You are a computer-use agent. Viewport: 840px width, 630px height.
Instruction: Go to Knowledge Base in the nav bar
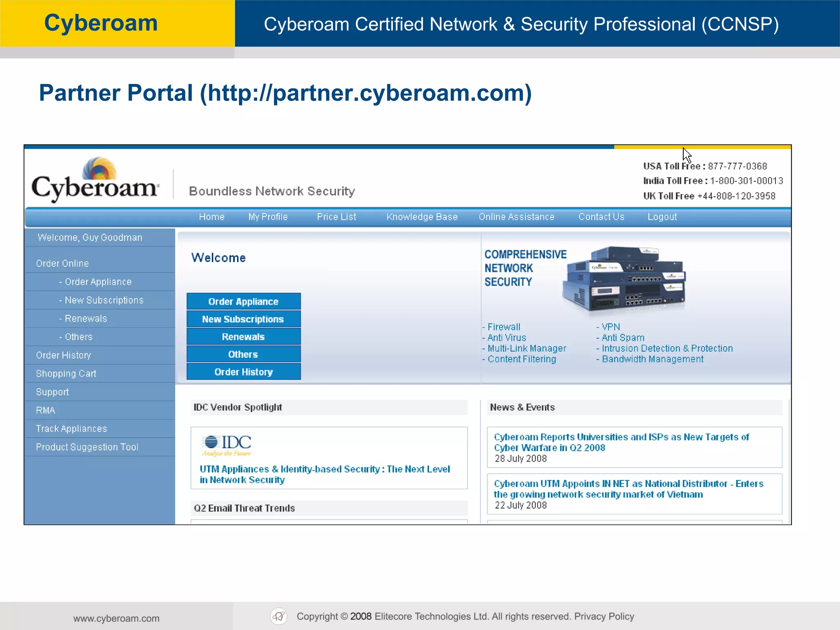[422, 217]
